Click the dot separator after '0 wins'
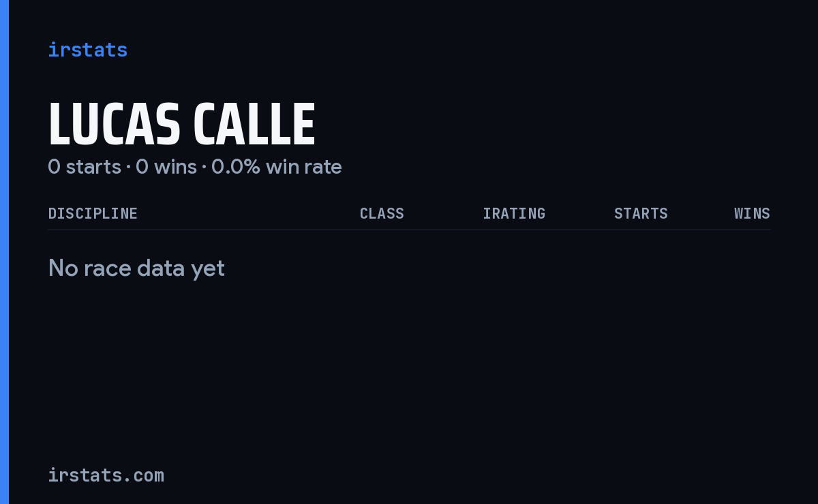The width and height of the screenshot is (818, 504). coord(204,168)
